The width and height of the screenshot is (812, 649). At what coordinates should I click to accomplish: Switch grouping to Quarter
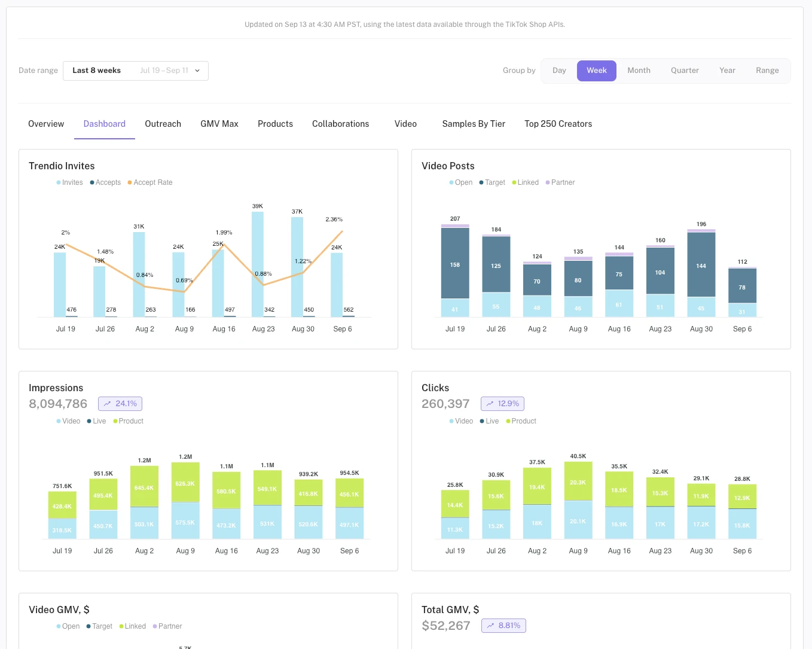pos(685,71)
